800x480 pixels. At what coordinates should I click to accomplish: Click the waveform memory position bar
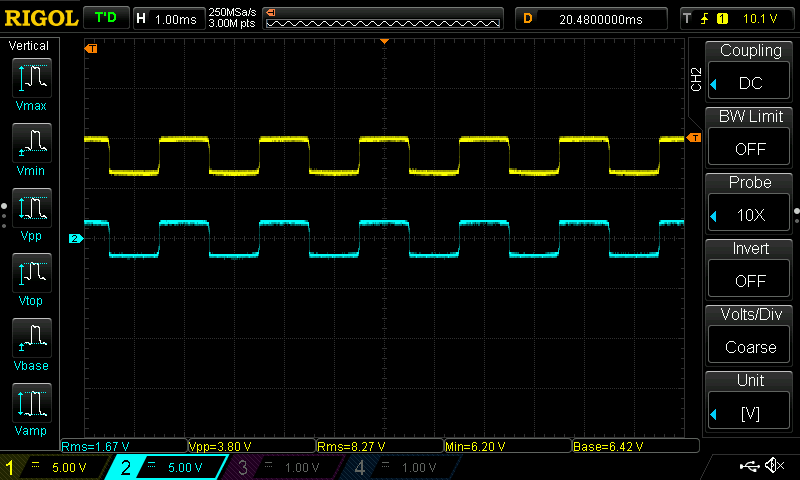click(x=383, y=18)
